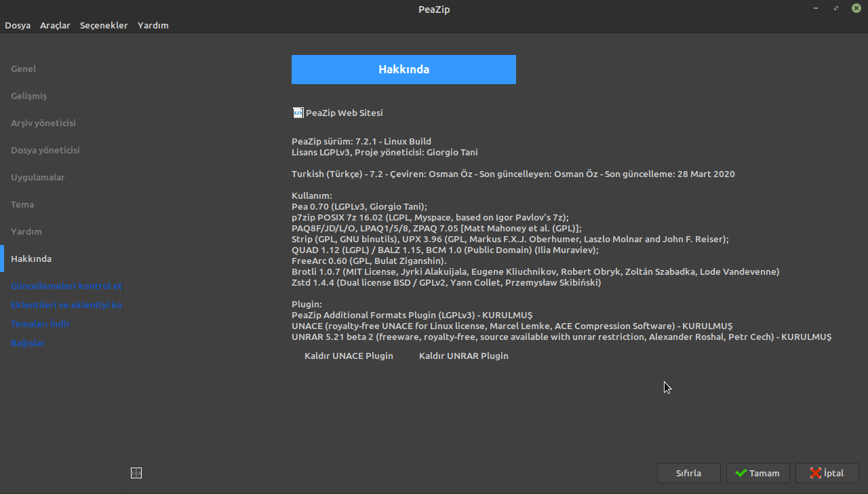Click the red X icon on İptal
The width and height of the screenshot is (868, 494).
click(x=815, y=473)
